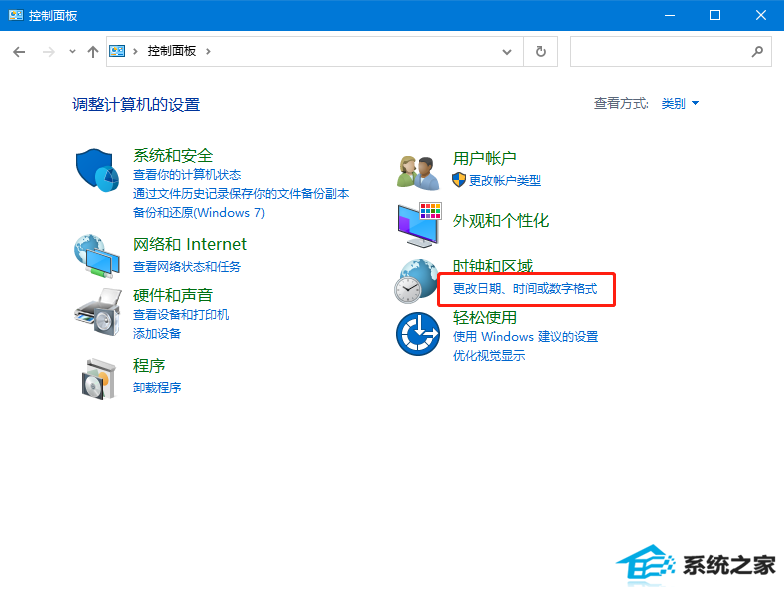Click the 卸载程序 link
Image resolution: width=784 pixels, height=592 pixels.
click(156, 388)
